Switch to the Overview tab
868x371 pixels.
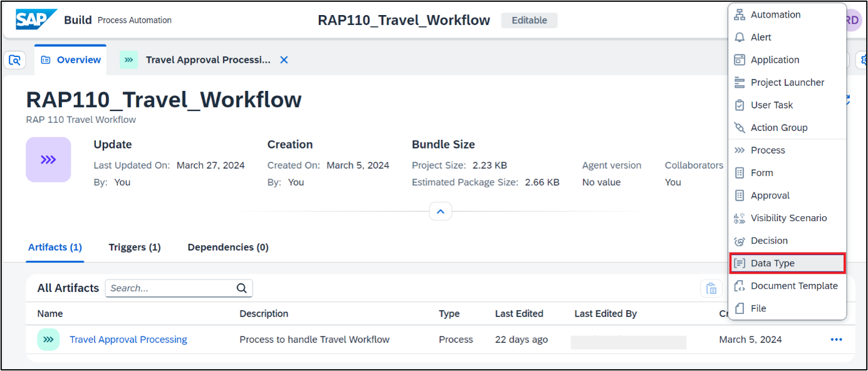pyautogui.click(x=70, y=60)
